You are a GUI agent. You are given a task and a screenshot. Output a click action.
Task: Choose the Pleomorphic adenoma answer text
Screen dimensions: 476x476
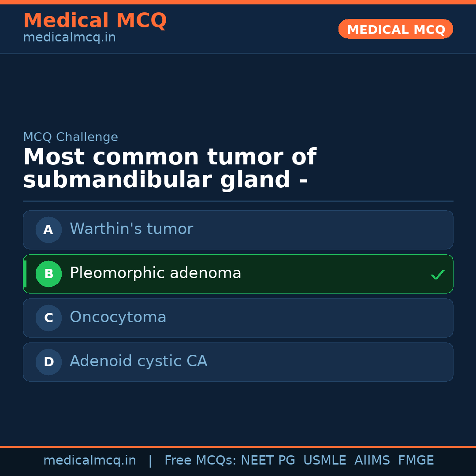155,273
